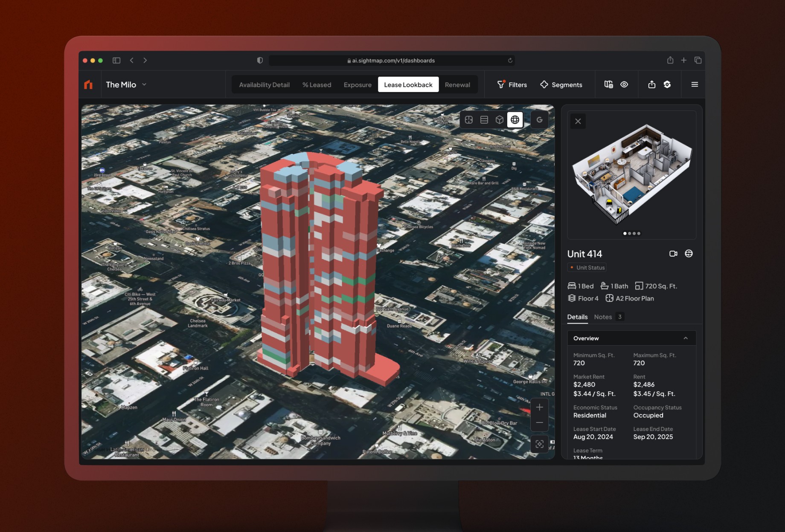Go back in the browser
785x532 pixels.
click(x=132, y=61)
